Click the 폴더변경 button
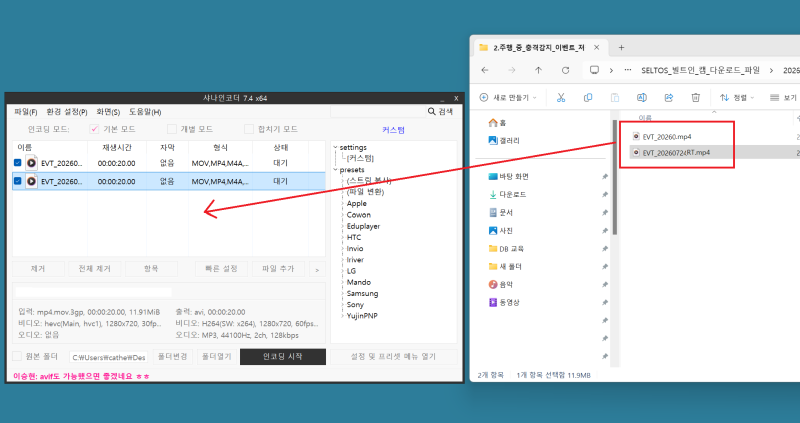 [x=172, y=357]
